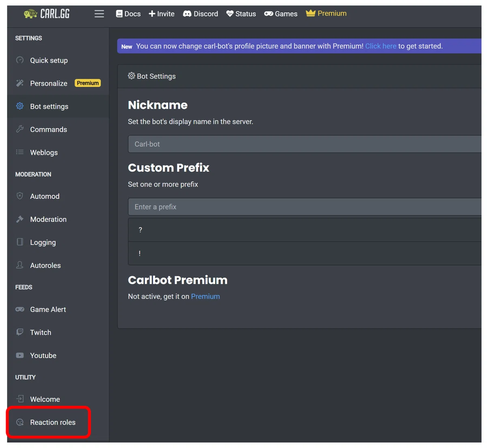Open Youtube feed settings

click(x=43, y=355)
